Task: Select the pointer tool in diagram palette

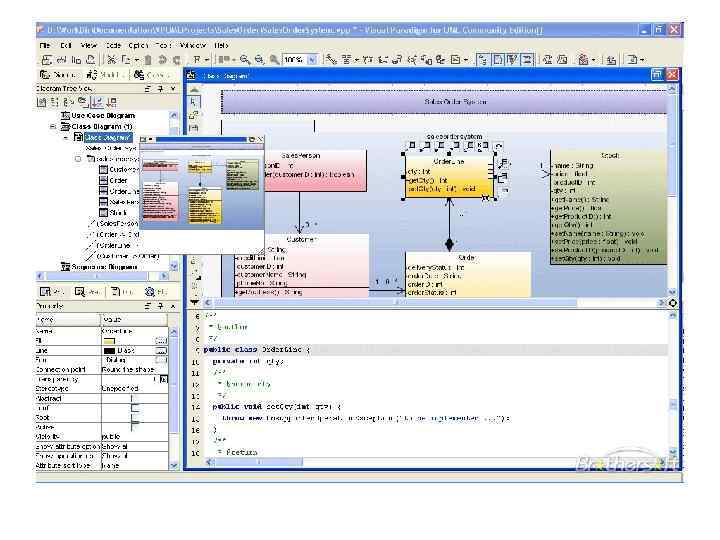Action: pyautogui.click(x=193, y=102)
